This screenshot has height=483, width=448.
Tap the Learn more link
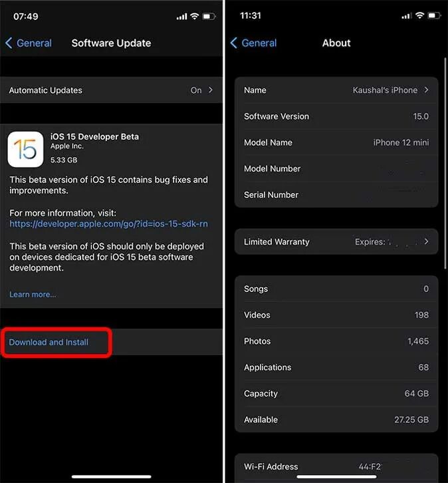[33, 295]
